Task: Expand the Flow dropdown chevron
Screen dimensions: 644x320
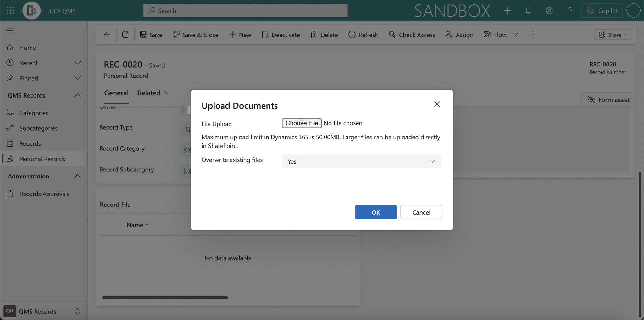Action: [515, 35]
